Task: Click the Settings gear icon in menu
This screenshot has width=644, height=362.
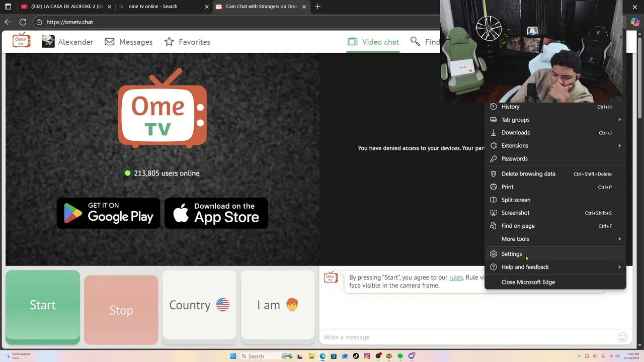Action: (493, 254)
